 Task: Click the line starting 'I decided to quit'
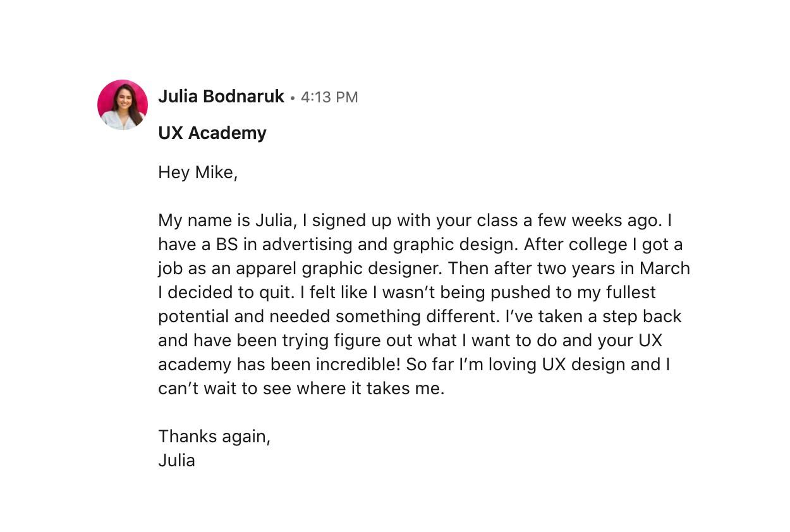(x=407, y=293)
